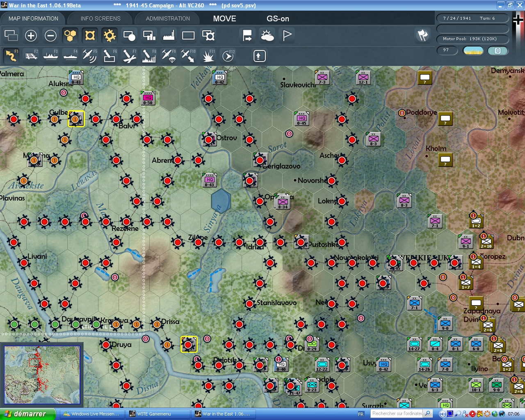Select the bomb airfield mode (F7)
The height and width of the screenshot is (420, 525).
pos(129,56)
